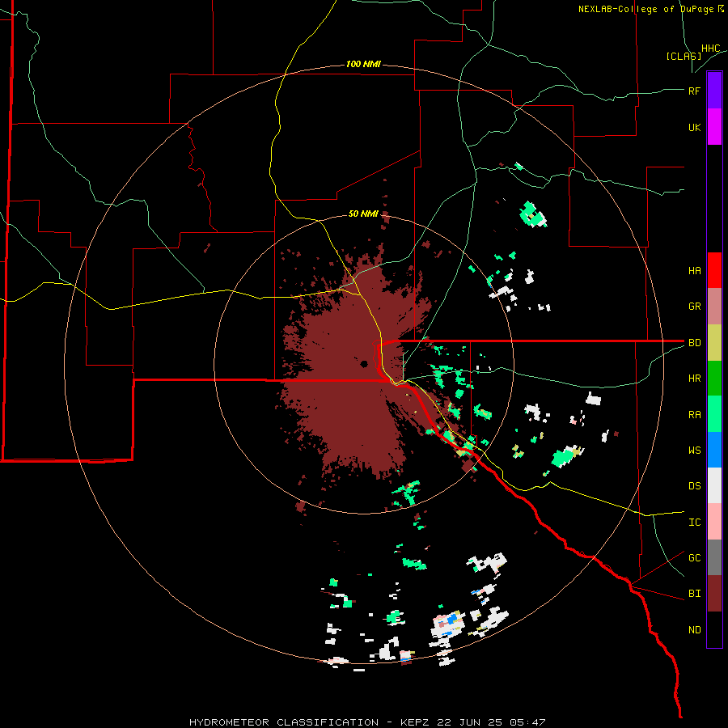
Task: Pick the blue WS legend swatch
Action: [x=714, y=450]
